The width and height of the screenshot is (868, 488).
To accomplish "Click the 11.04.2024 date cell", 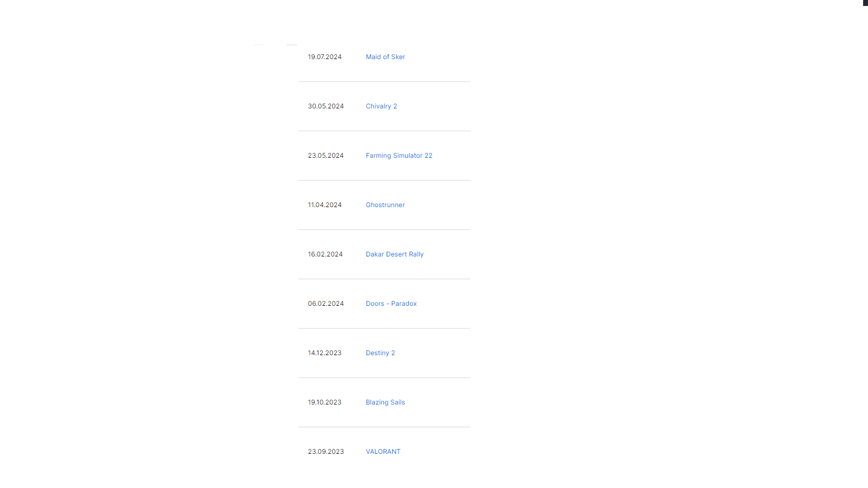I will (x=325, y=205).
